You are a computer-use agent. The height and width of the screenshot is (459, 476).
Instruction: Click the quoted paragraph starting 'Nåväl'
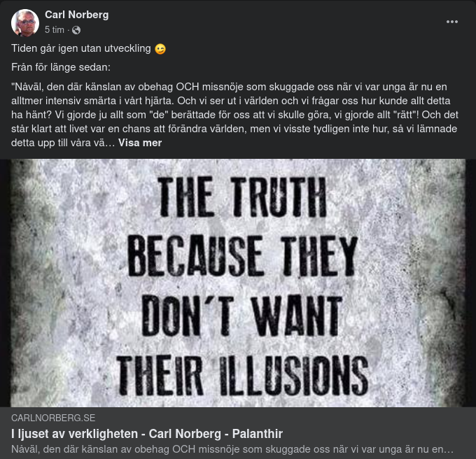pyautogui.click(x=234, y=115)
